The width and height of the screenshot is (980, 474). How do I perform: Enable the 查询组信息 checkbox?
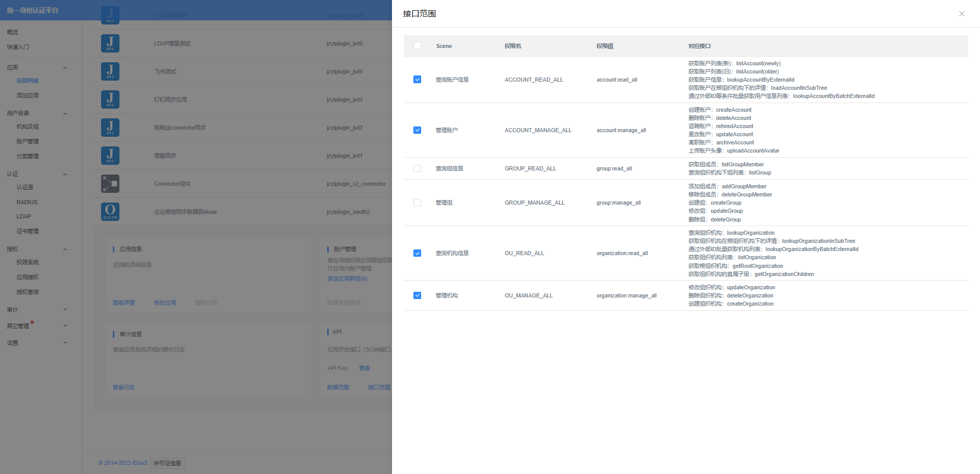tap(417, 168)
